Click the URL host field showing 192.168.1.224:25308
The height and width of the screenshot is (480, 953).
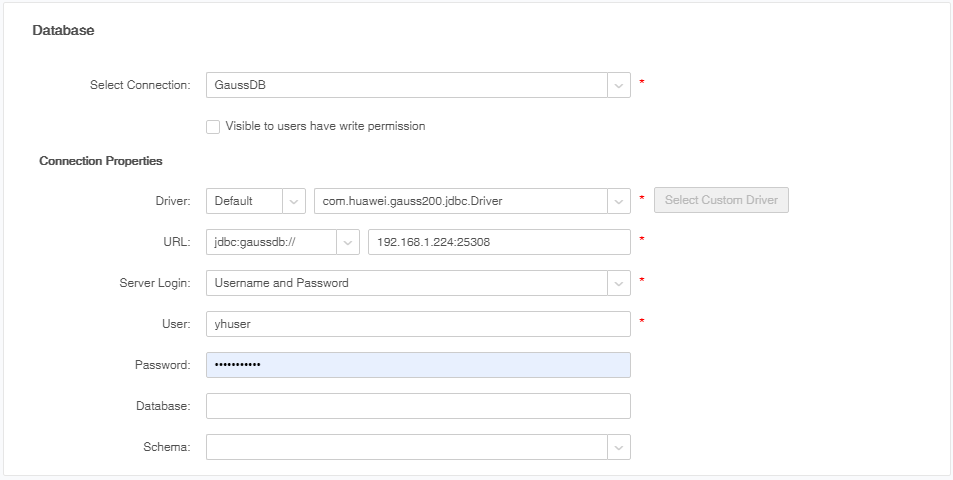[x=499, y=242]
